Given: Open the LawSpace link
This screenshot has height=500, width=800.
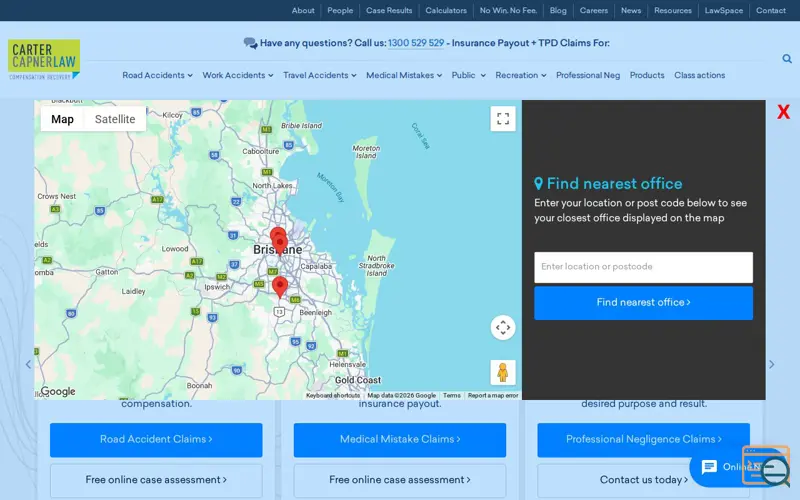Looking at the screenshot, I should (x=723, y=10).
